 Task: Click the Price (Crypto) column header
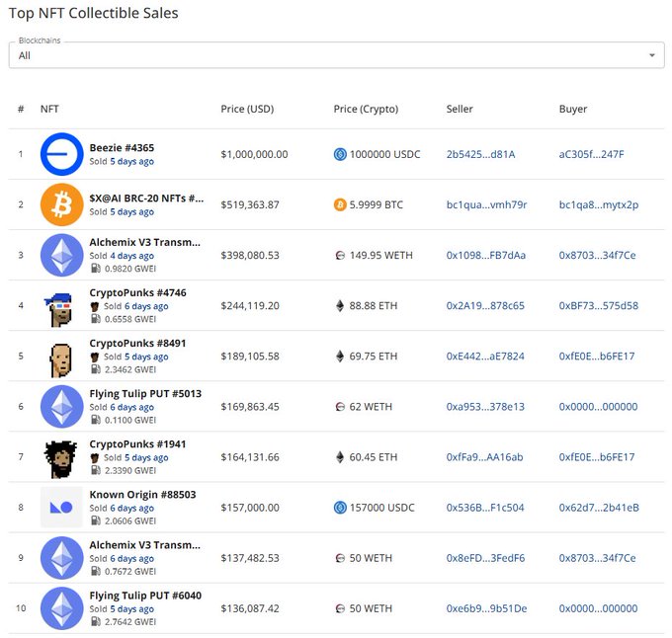[x=366, y=110]
